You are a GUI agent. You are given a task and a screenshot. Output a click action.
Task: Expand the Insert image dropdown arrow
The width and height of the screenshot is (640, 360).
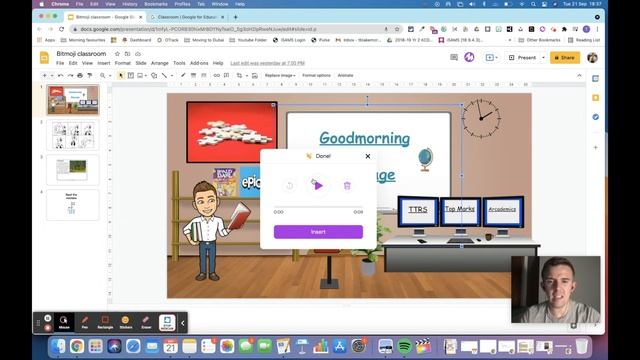point(146,76)
